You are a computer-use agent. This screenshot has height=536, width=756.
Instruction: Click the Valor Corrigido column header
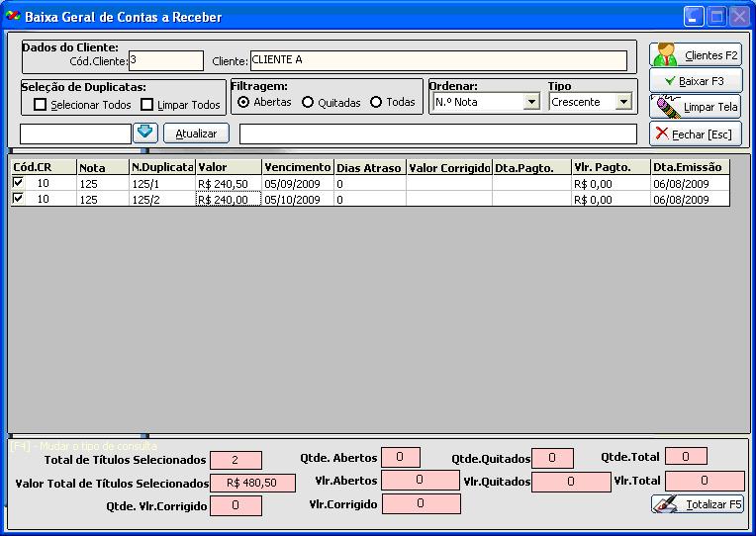click(449, 167)
